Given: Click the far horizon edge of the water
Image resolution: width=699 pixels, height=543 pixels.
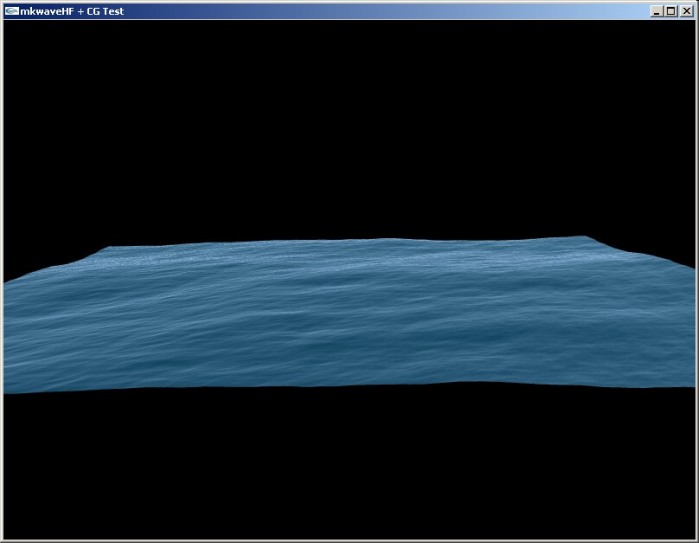Looking at the screenshot, I should click(x=350, y=241).
